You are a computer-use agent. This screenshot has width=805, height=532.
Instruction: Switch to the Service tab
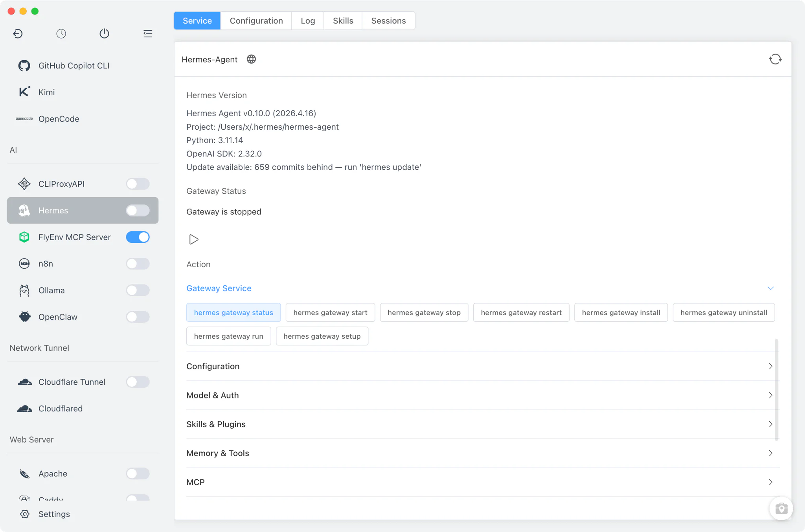pyautogui.click(x=197, y=20)
